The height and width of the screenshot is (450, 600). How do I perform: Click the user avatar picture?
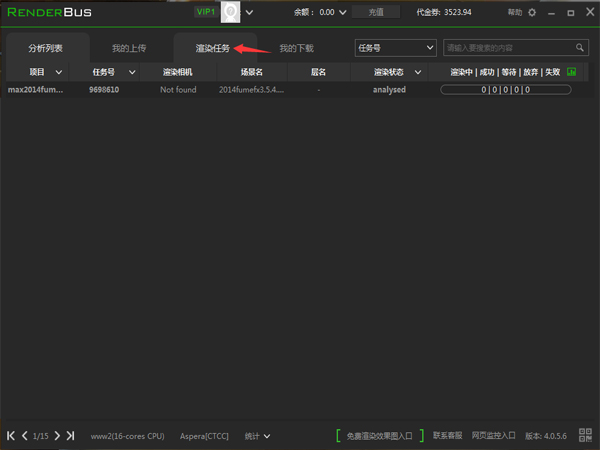230,12
